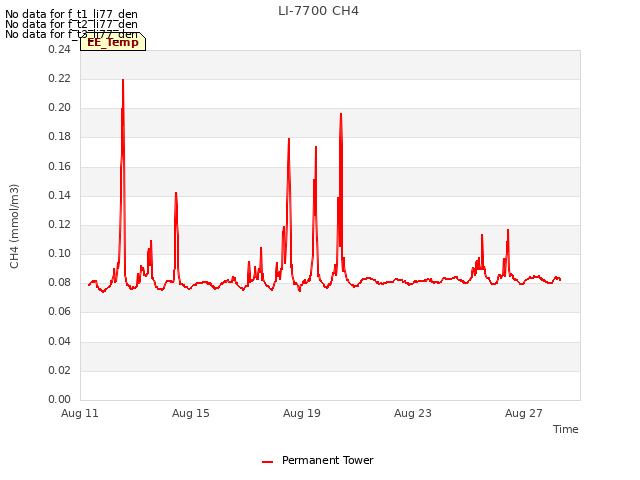Screen dimensions: 640x480
Task: Click the Aug 15 tick label
Action: point(191,413)
